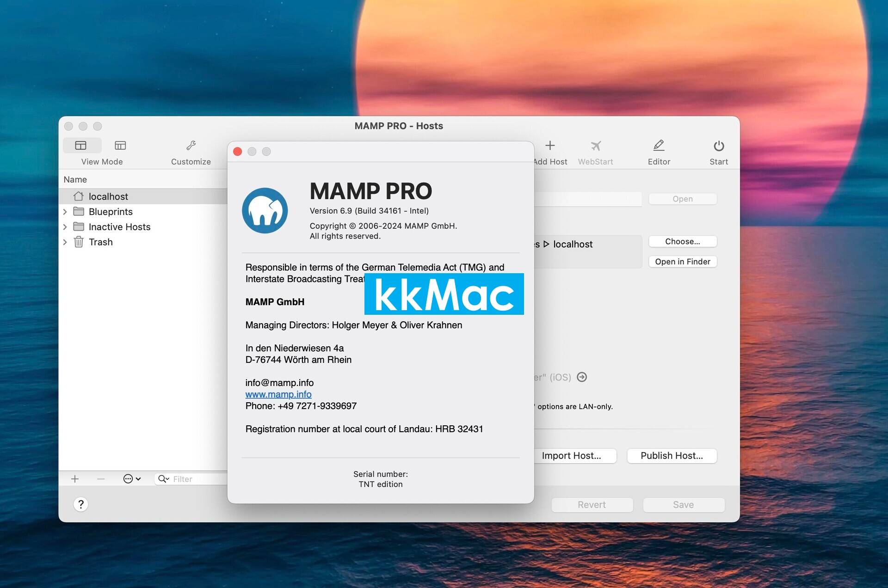Click the Name column header

[75, 179]
